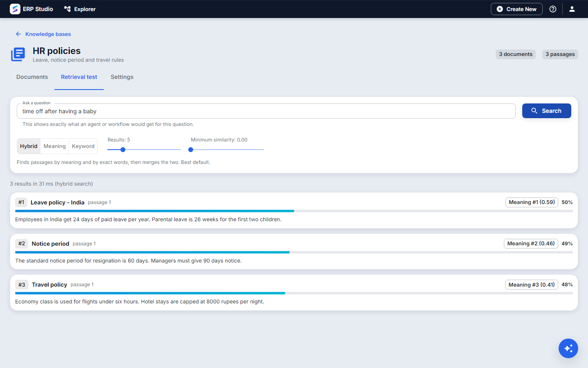
Task: Click the Search button
Action: tap(547, 111)
